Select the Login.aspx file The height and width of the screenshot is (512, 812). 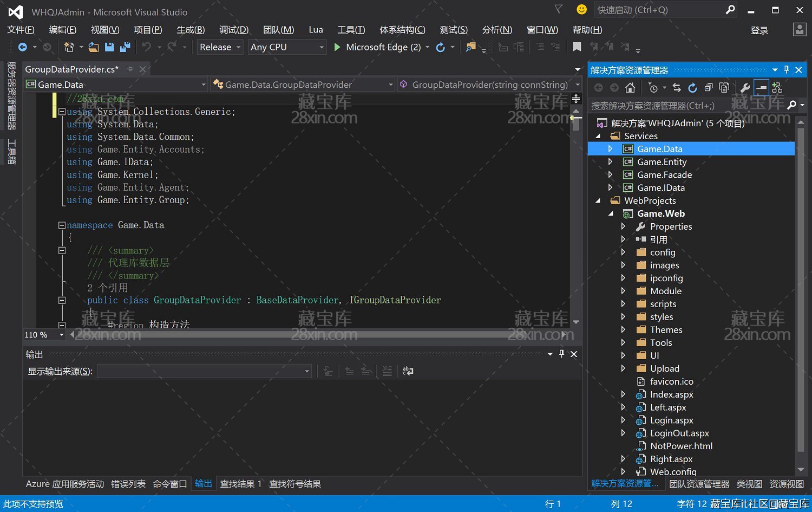(671, 420)
